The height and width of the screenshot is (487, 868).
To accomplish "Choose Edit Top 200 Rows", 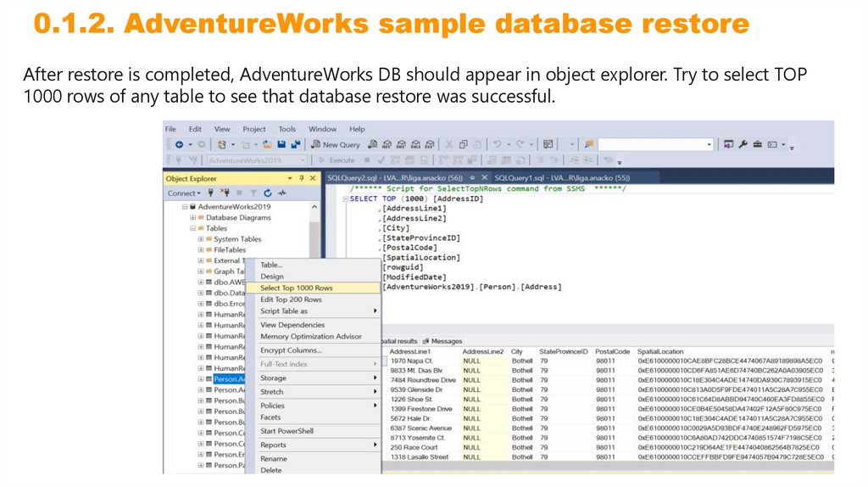I will tap(313, 299).
